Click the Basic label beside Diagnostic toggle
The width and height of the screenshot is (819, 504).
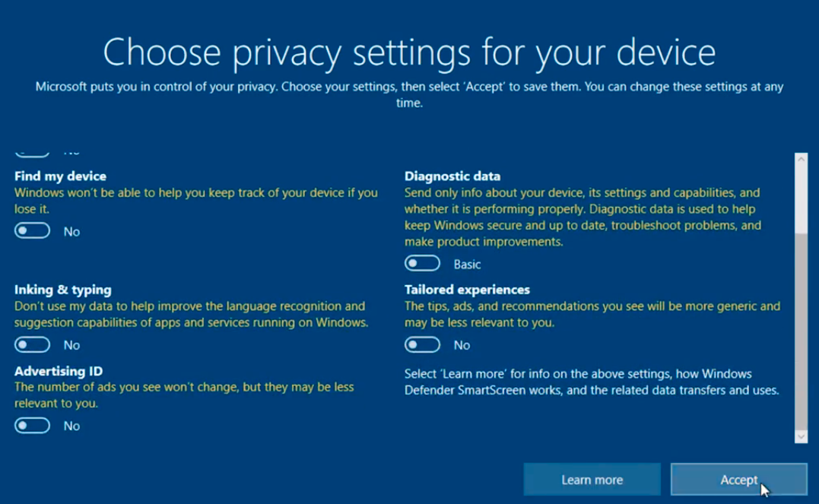[467, 265]
